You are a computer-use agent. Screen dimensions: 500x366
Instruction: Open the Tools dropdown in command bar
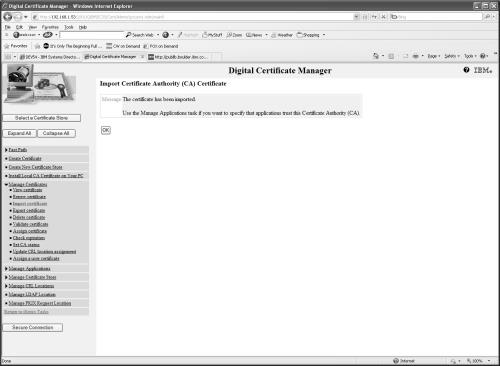point(470,56)
